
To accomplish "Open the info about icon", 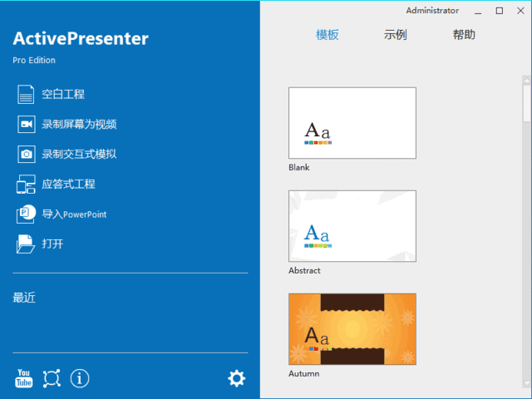I will tap(80, 378).
